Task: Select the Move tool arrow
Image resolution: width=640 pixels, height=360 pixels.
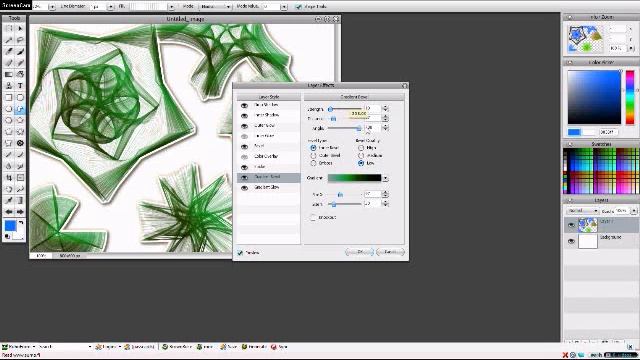Action: click(20, 29)
